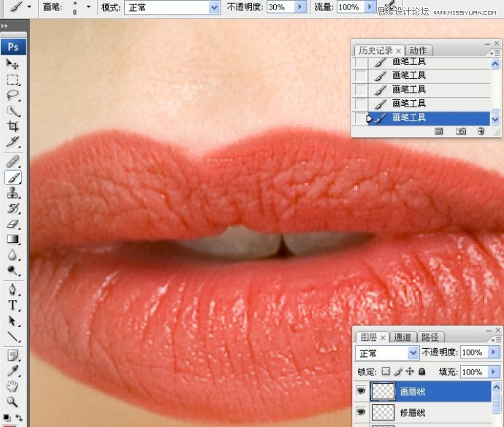
Task: Hide the 画唇线 layer
Action: [361, 391]
